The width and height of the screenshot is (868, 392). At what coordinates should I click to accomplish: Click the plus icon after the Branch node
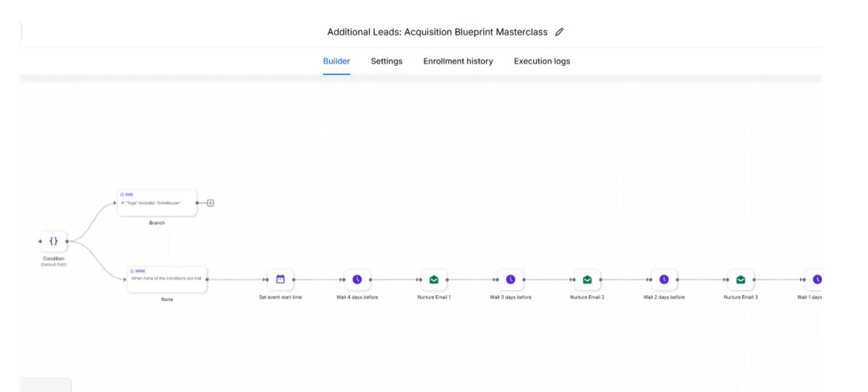(x=210, y=203)
